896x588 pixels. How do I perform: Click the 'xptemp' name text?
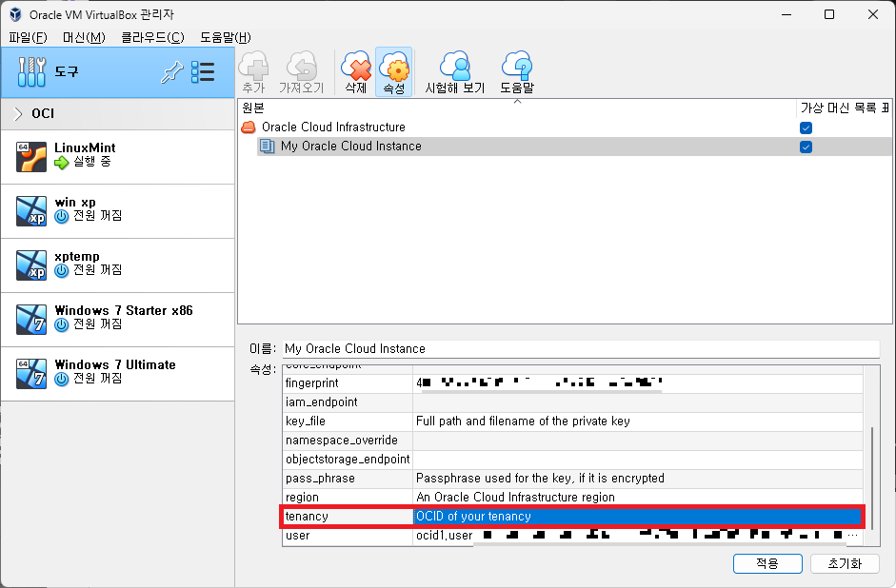pos(76,256)
